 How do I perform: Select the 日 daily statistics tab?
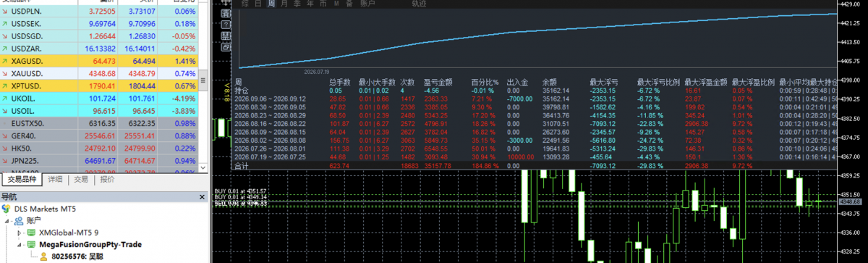click(258, 4)
